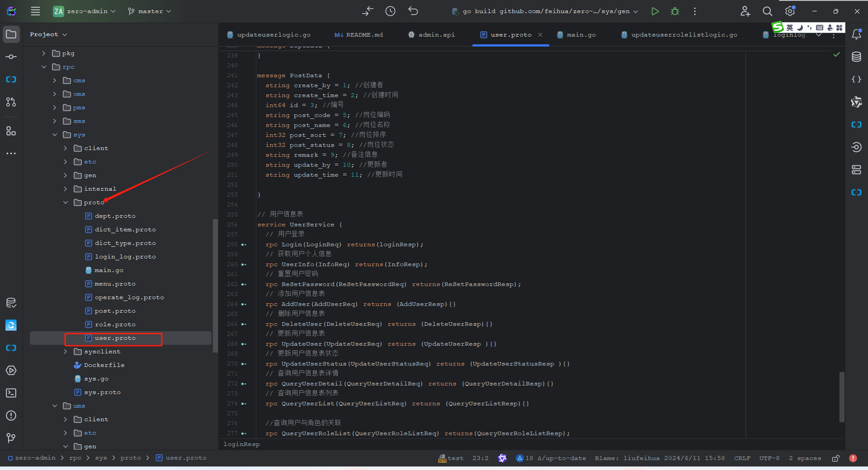Expand the internal folder
868x470 pixels.
coord(66,189)
